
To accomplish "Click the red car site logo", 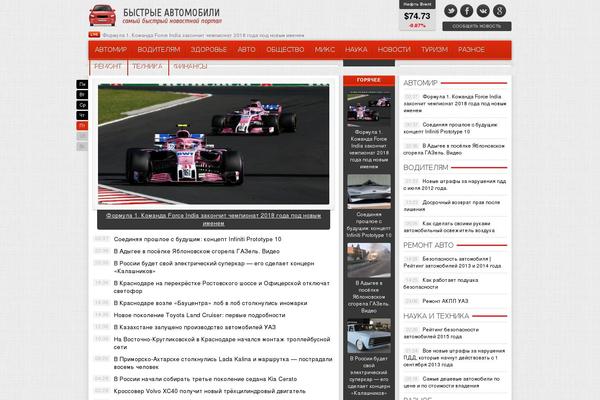I will click(x=102, y=16).
